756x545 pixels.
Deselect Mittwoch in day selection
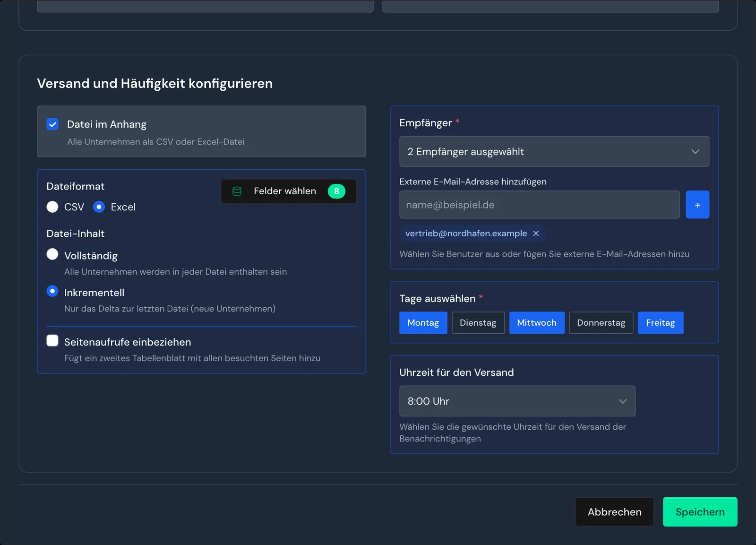537,323
